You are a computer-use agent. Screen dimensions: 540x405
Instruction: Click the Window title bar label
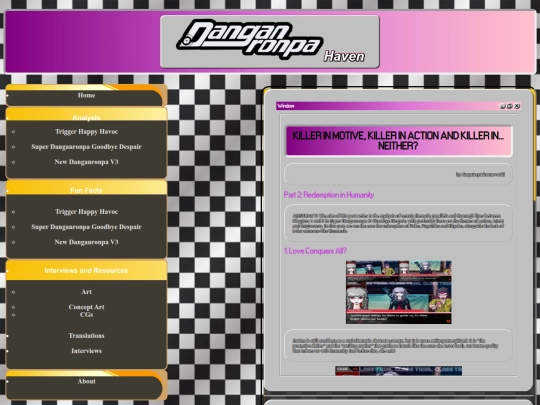(285, 106)
